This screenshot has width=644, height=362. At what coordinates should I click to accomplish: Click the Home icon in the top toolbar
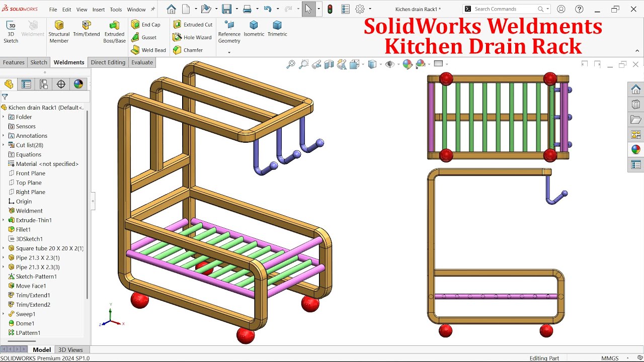[171, 9]
